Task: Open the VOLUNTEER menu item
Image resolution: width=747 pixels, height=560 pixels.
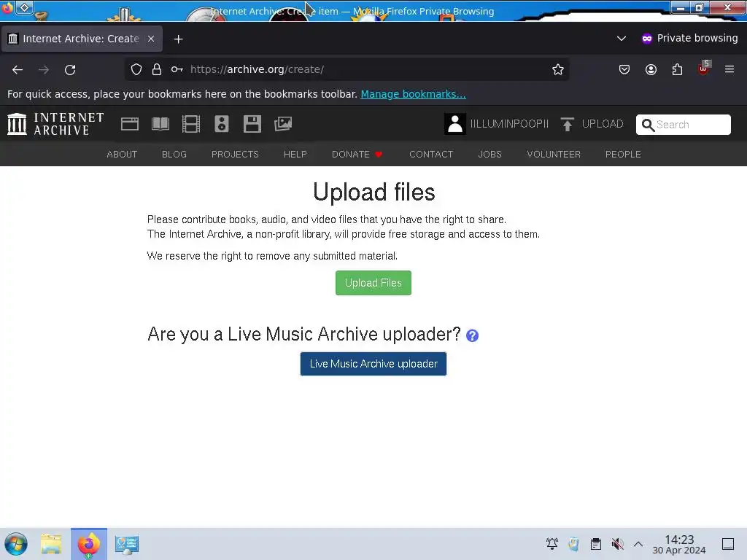Action: coord(554,155)
